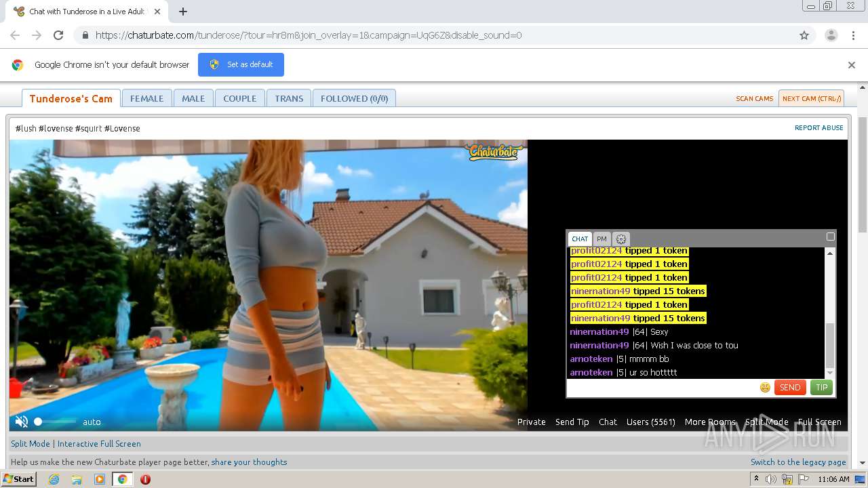
Task: Click the 11:06 AM system clock
Action: pyautogui.click(x=833, y=479)
